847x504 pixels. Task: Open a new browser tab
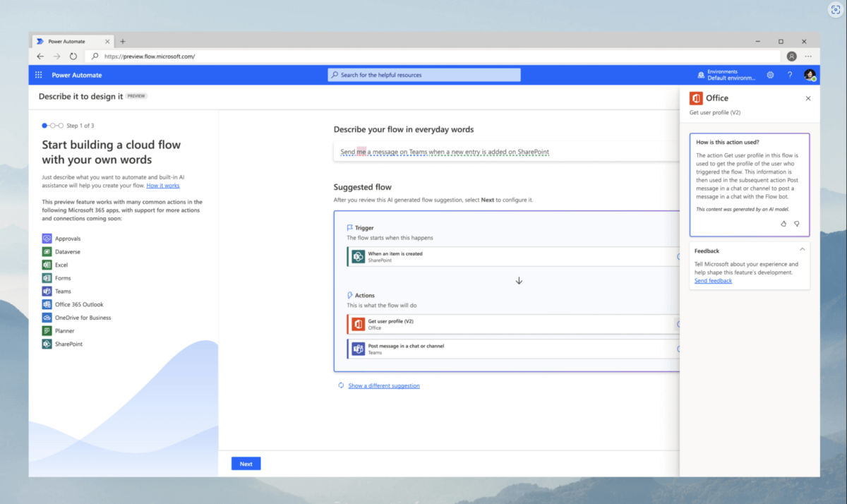[x=122, y=42]
